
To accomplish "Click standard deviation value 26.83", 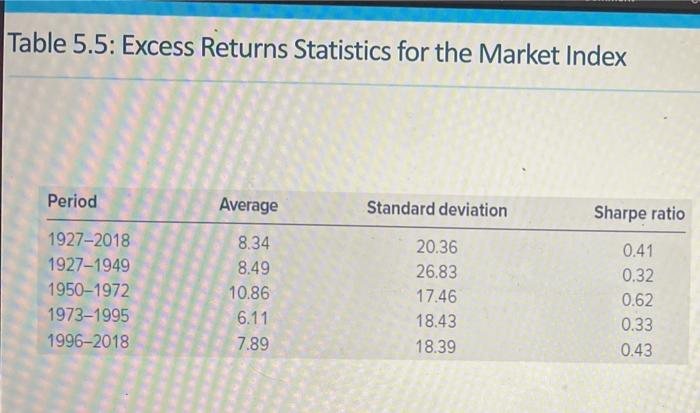I will 437,272.
